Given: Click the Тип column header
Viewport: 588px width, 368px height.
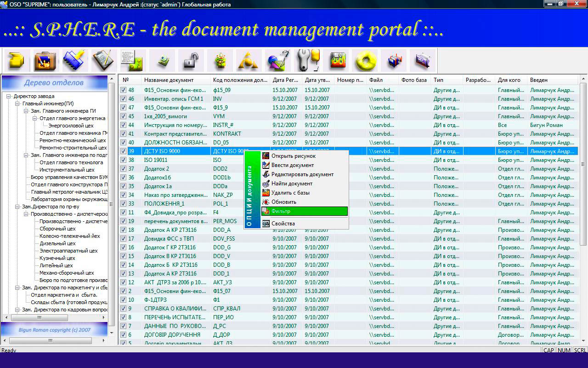Looking at the screenshot, I should pyautogui.click(x=447, y=80).
